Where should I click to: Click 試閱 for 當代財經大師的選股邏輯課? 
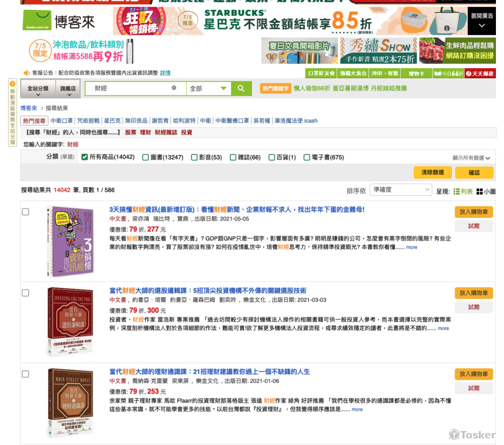tap(474, 307)
